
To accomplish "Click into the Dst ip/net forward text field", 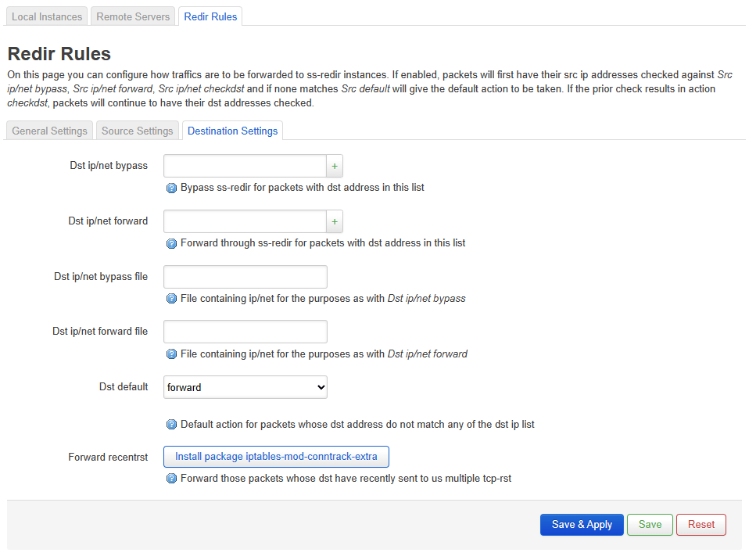I will pos(244,222).
